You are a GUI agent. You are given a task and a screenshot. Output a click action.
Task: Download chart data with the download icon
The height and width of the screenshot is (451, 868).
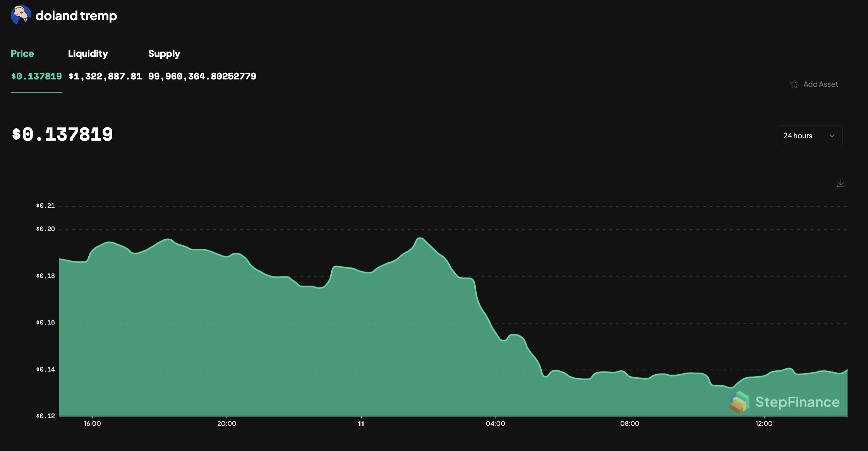pos(841,183)
